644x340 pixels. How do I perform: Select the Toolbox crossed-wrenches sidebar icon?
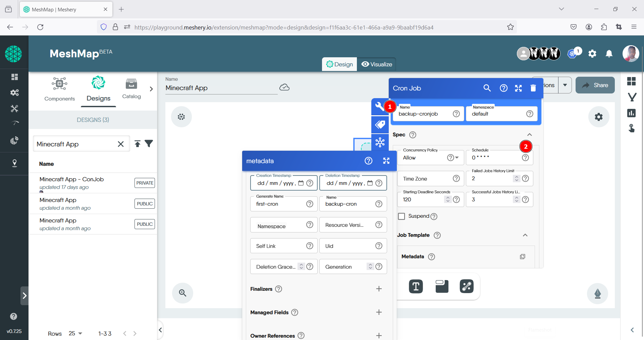tap(15, 108)
